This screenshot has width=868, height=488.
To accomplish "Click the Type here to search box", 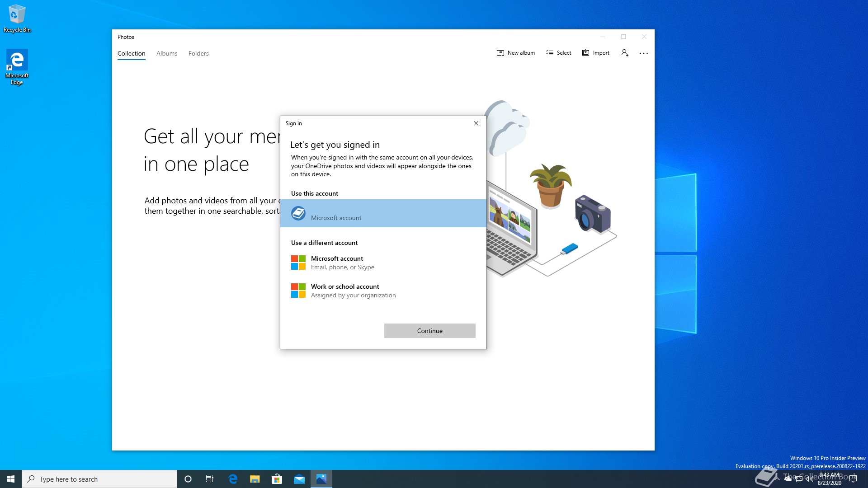I will tap(99, 479).
